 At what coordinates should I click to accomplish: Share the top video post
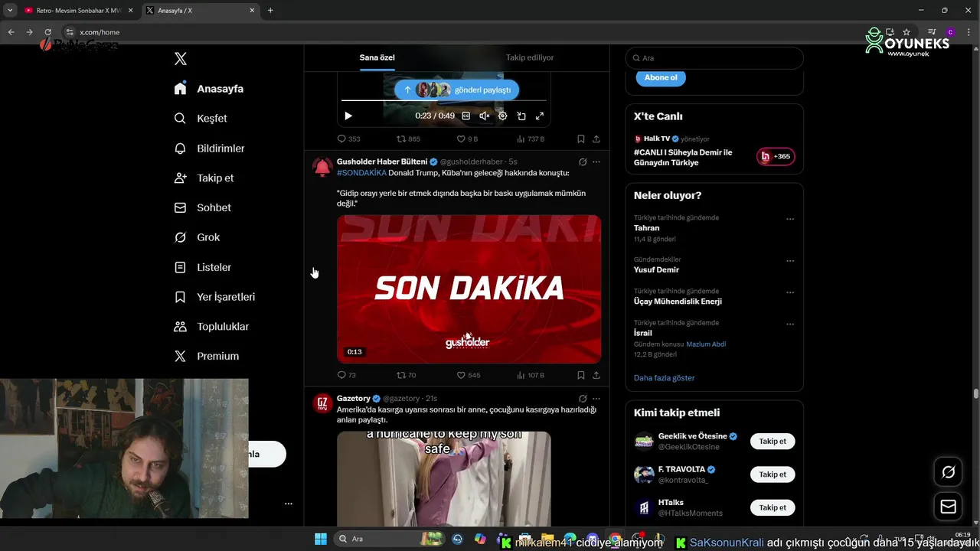(596, 139)
